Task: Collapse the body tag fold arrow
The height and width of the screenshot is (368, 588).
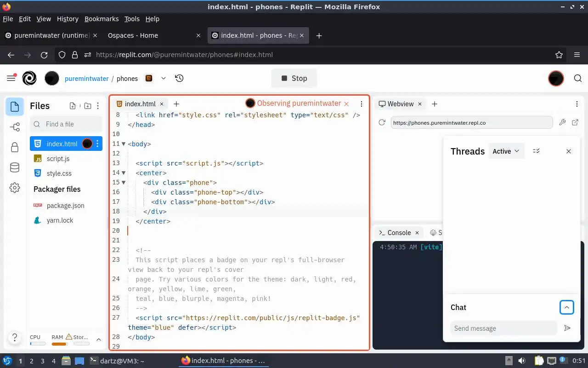Action: [124, 144]
